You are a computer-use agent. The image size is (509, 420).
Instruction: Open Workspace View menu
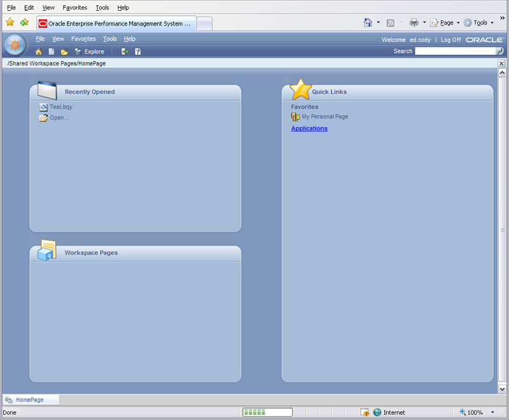[x=58, y=39]
